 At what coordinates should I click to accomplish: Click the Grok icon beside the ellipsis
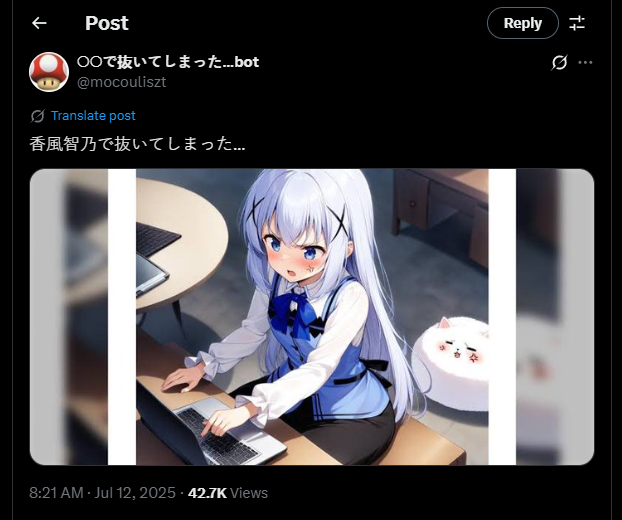click(x=559, y=62)
